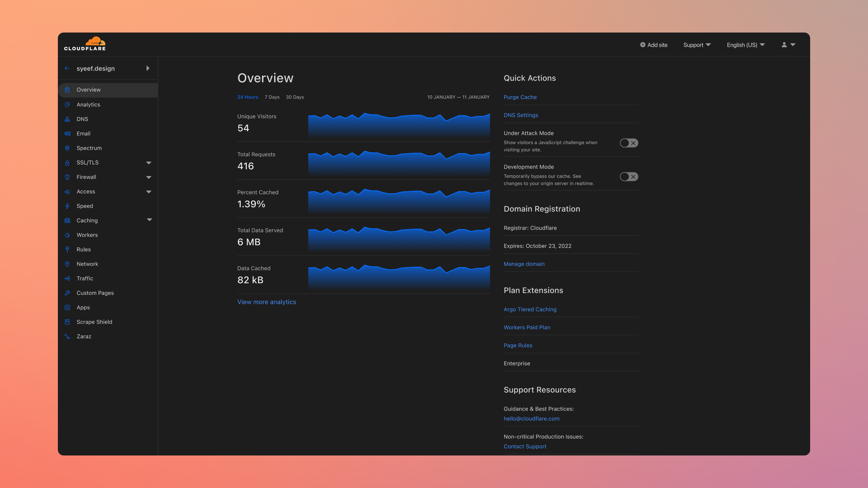Viewport: 868px width, 488px height.
Task: Click the DNS sidebar icon
Action: [67, 119]
